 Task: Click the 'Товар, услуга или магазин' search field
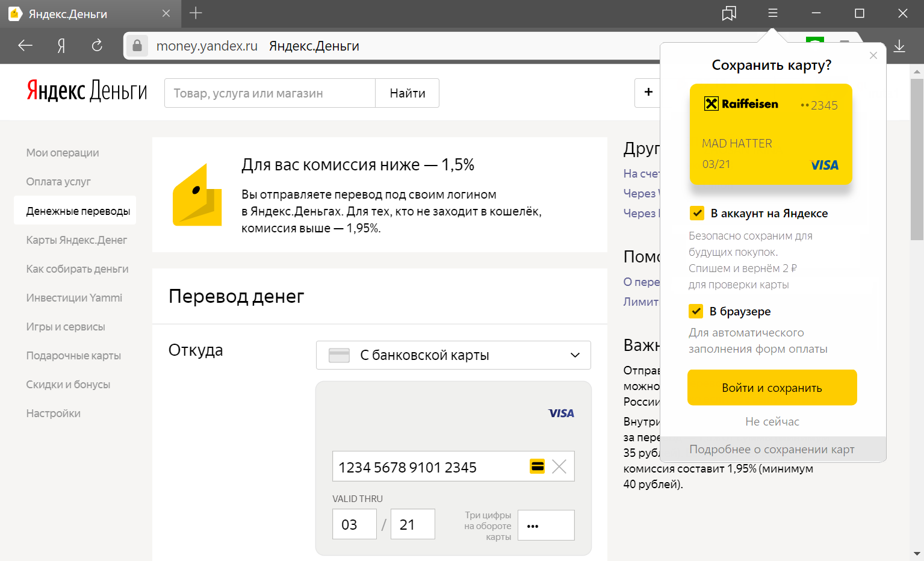tap(270, 93)
